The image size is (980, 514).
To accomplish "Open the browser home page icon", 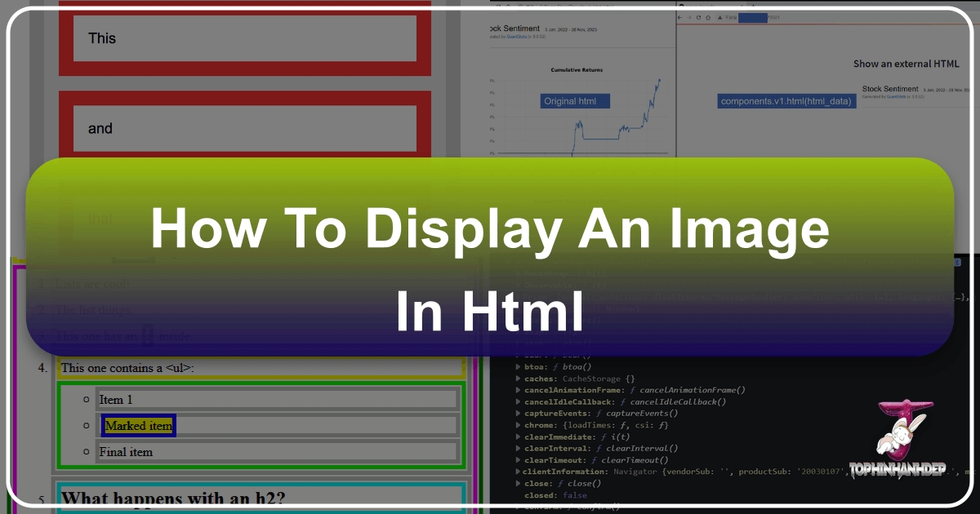I will [708, 17].
